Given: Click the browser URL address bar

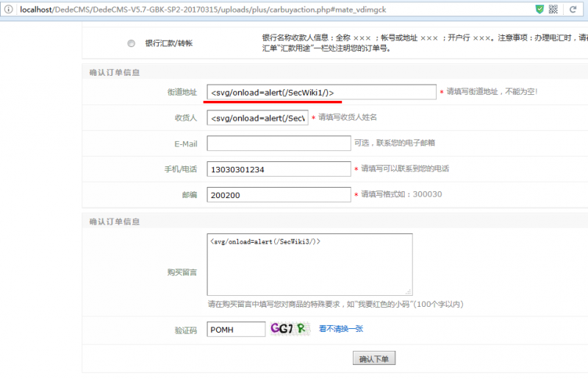Looking at the screenshot, I should pyautogui.click(x=272, y=9).
